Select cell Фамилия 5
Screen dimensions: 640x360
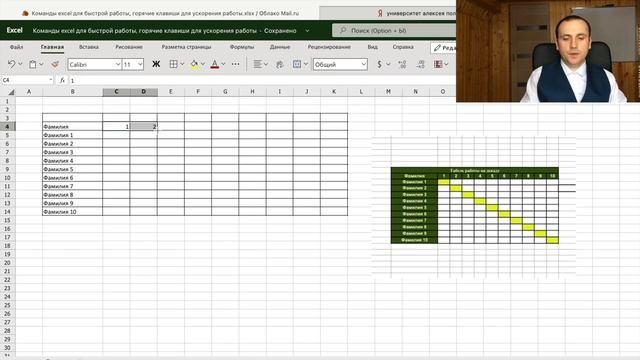pos(73,169)
